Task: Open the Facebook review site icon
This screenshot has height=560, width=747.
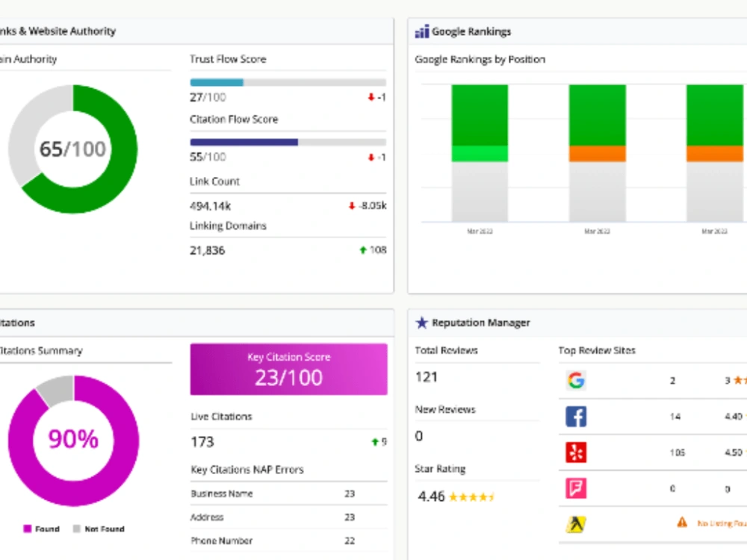Action: coord(576,416)
